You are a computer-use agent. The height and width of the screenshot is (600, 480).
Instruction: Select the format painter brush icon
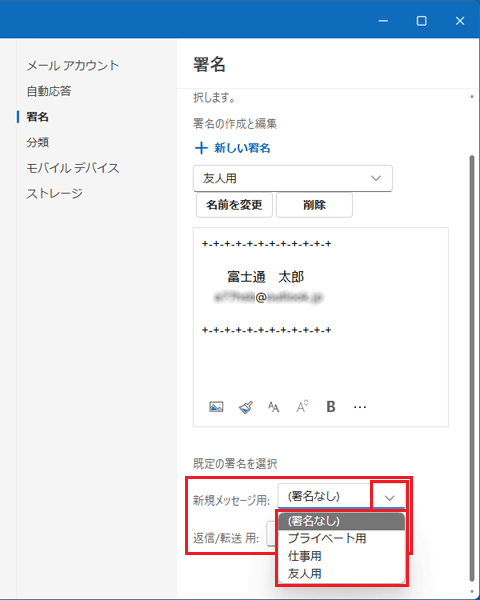point(245,407)
